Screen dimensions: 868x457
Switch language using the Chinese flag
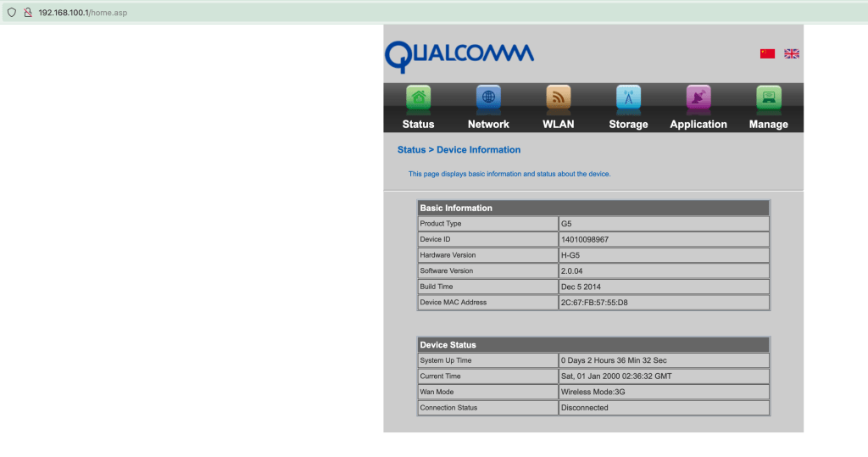767,53
